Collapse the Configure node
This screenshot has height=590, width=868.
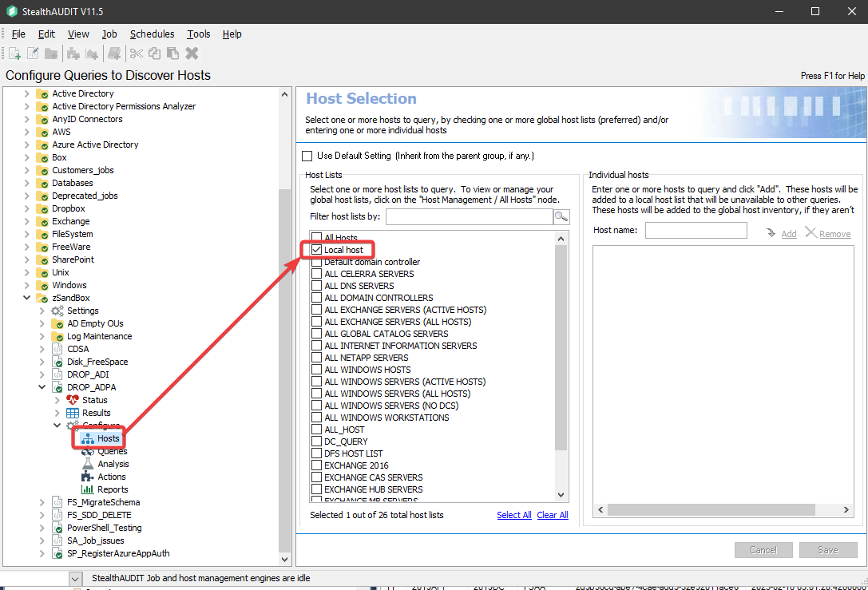[x=56, y=425]
